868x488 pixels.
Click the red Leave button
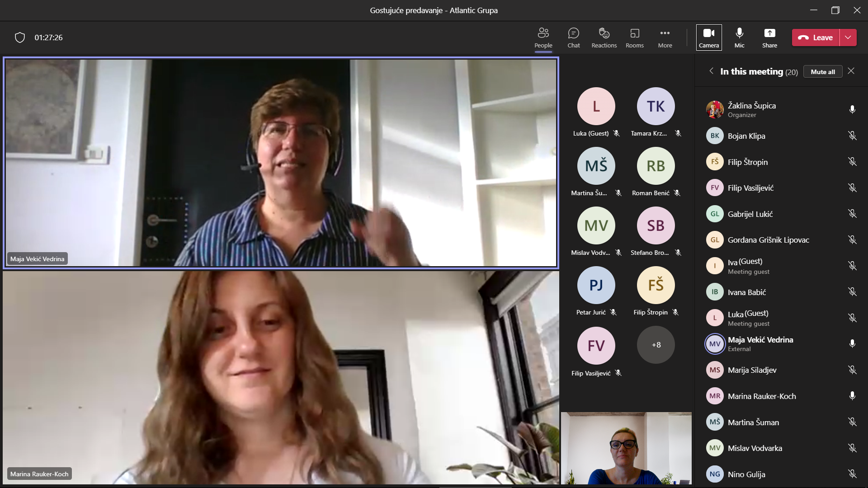(816, 38)
